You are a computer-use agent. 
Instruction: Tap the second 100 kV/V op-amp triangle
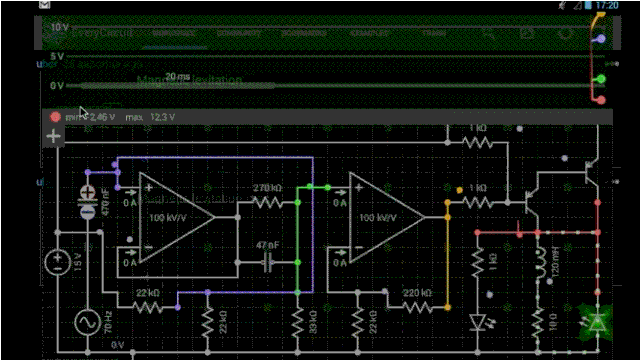387,218
